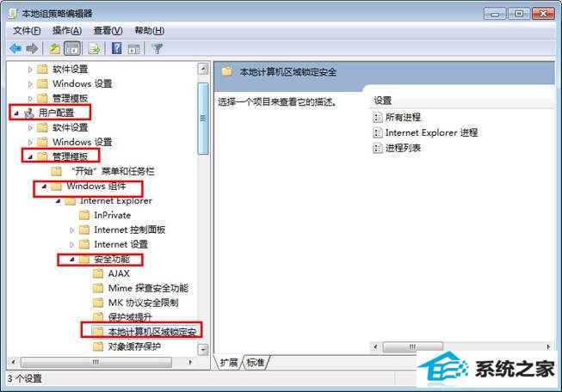Image resolution: width=562 pixels, height=392 pixels.
Task: Collapse the 用户配置 tree node
Action: pos(16,113)
